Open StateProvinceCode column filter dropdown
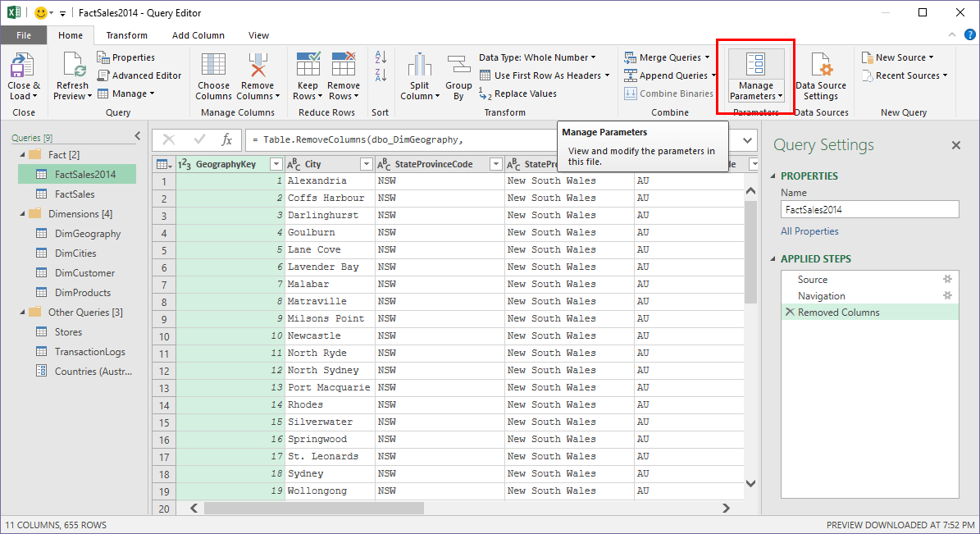This screenshot has height=534, width=980. pos(496,164)
